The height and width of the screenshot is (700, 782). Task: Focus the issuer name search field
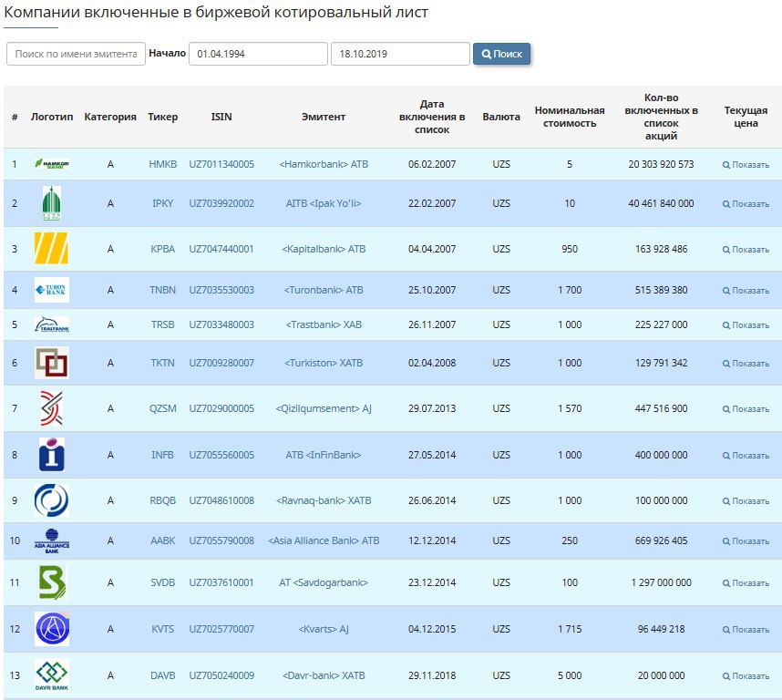76,54
